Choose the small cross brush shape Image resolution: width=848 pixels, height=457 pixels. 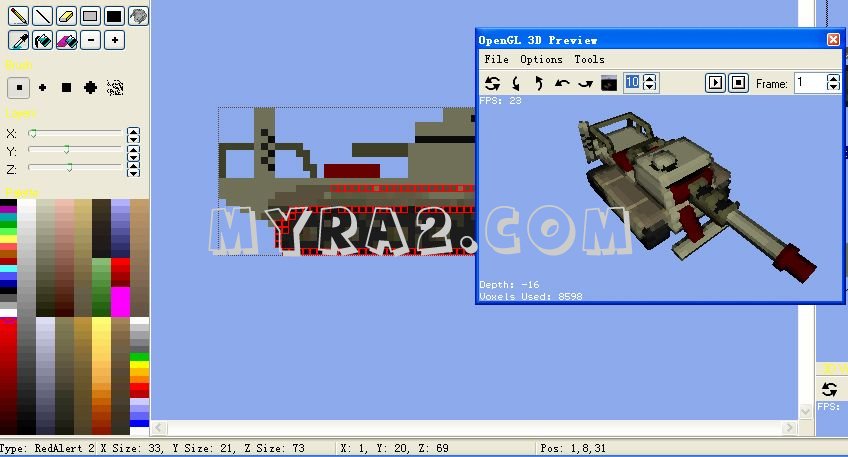tap(42, 88)
